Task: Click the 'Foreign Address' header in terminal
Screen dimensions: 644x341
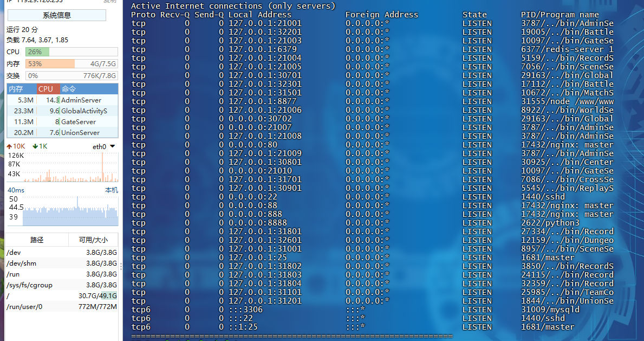Action: coord(382,15)
